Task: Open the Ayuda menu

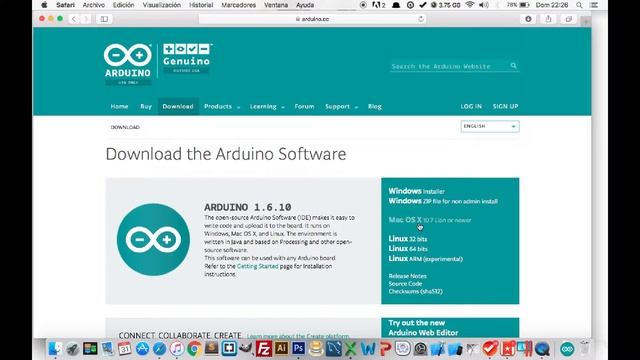Action: tap(305, 5)
